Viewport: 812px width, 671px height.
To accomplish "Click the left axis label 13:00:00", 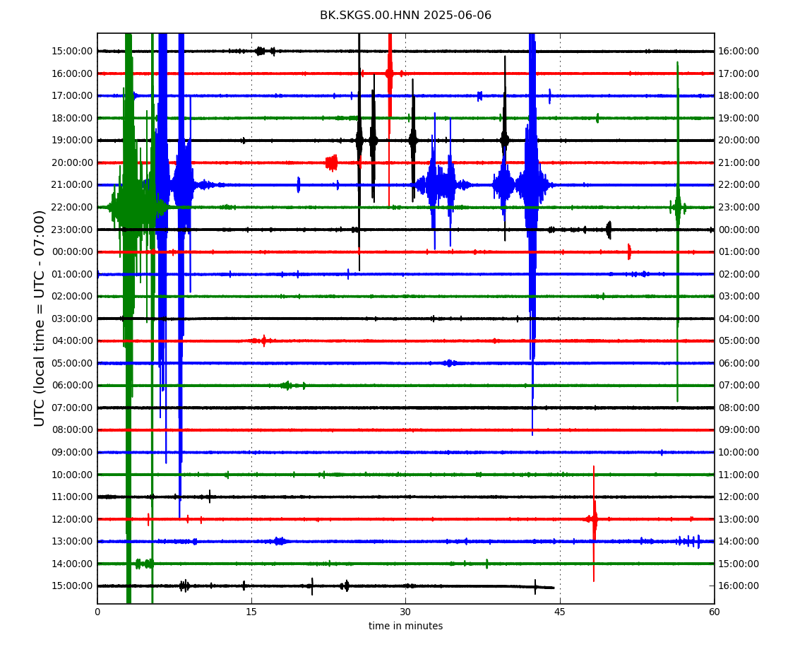I will coord(72,542).
